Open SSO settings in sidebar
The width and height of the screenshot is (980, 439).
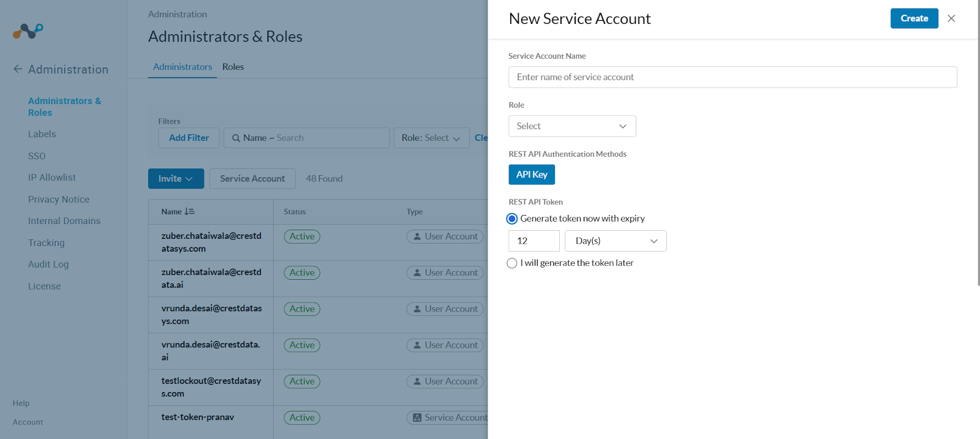[37, 156]
